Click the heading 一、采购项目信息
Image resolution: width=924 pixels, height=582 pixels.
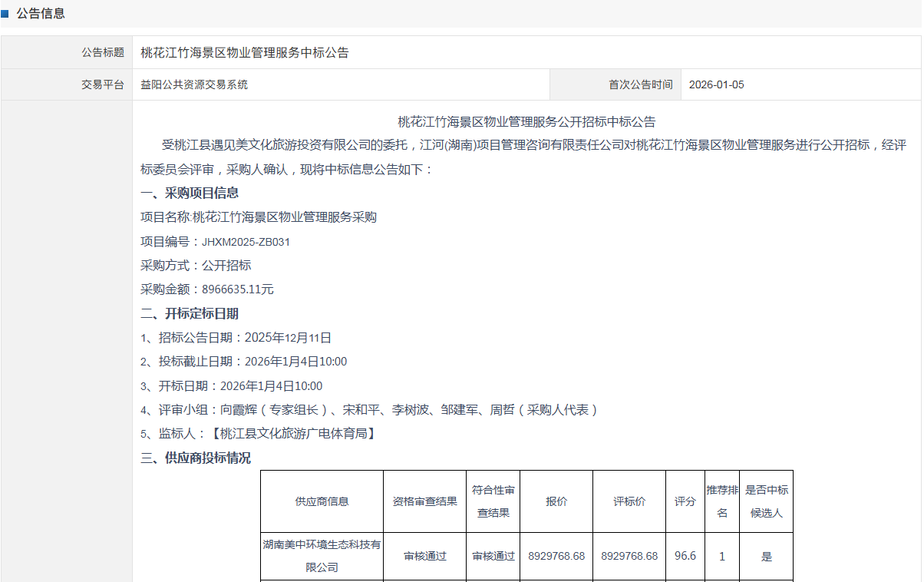tap(190, 193)
